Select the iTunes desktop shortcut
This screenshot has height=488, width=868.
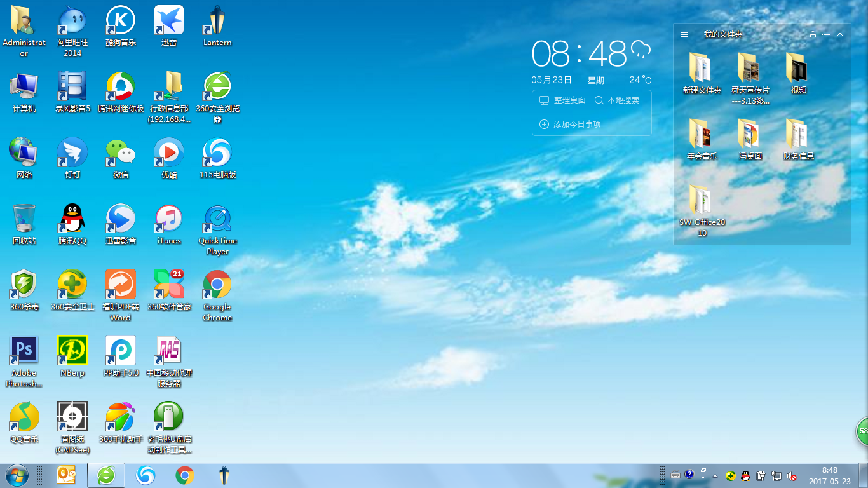coord(169,219)
